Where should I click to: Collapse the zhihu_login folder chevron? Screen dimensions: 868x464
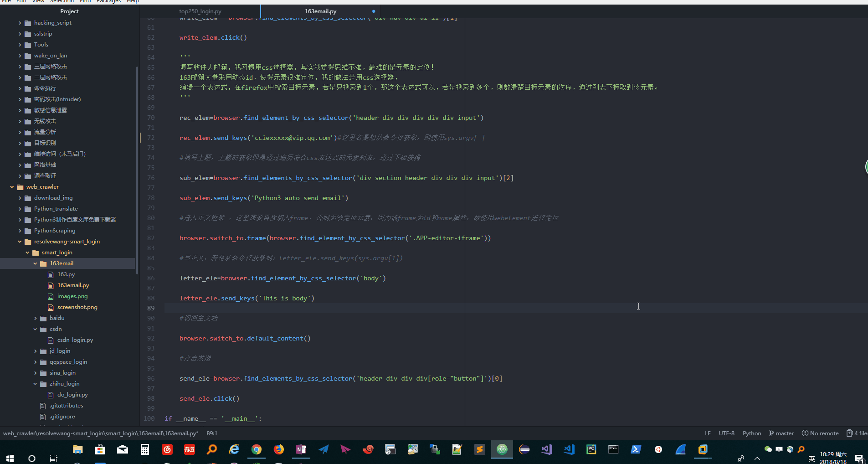(36, 384)
